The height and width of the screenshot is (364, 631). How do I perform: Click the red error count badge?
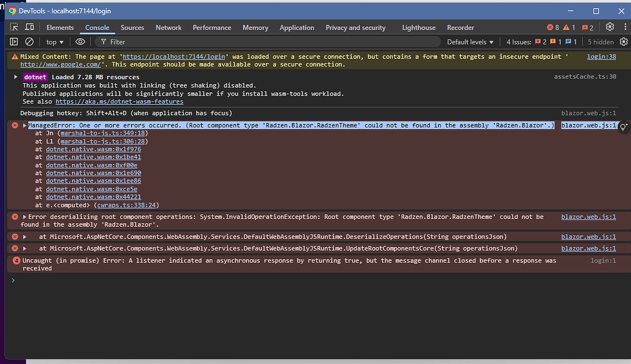pos(551,27)
